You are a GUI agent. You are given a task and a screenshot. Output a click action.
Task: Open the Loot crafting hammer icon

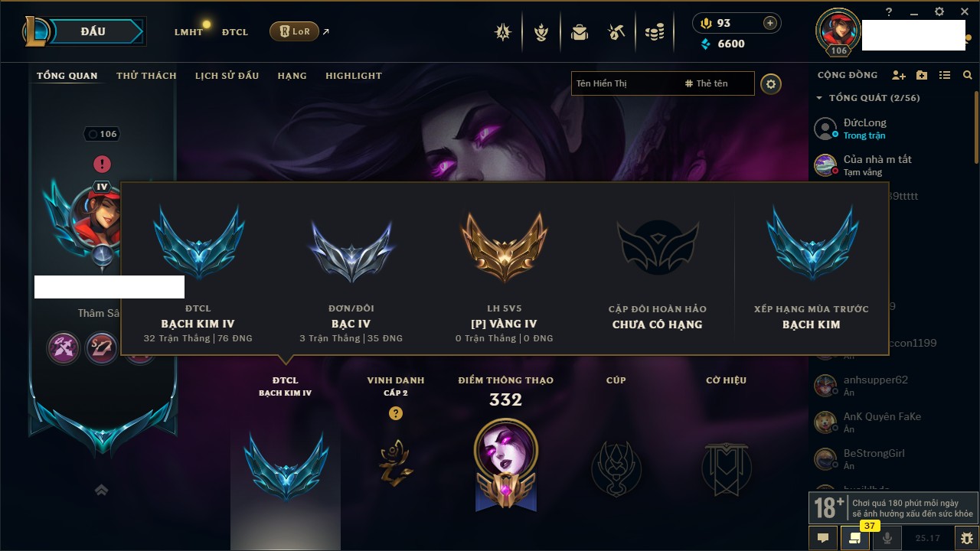617,32
